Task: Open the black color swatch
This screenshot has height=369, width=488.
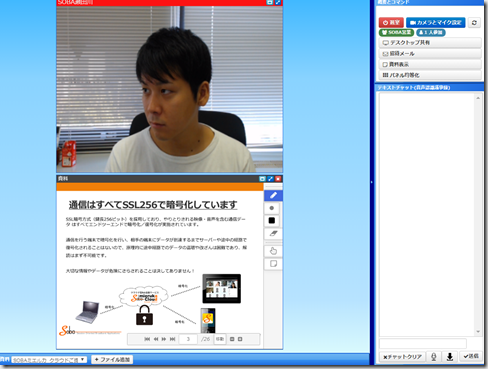Action: [272, 220]
